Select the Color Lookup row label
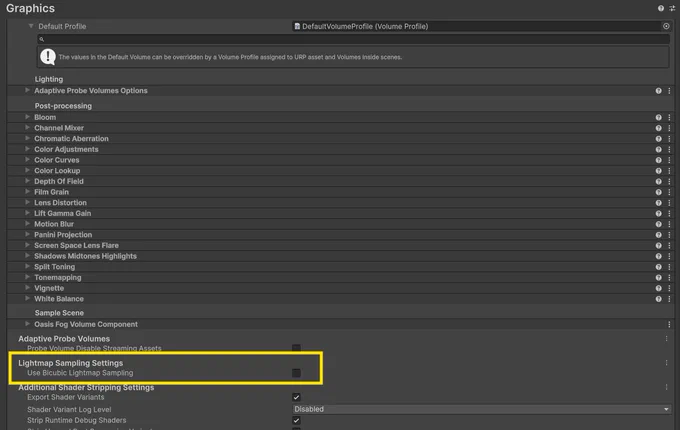The width and height of the screenshot is (680, 430). coord(57,171)
